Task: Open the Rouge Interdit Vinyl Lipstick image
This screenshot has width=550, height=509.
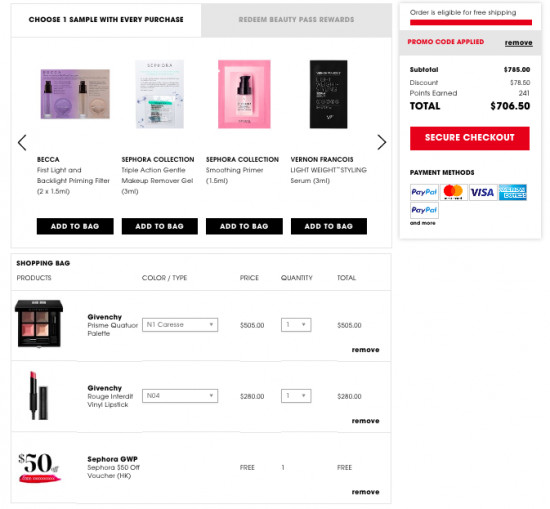Action: pyautogui.click(x=39, y=395)
